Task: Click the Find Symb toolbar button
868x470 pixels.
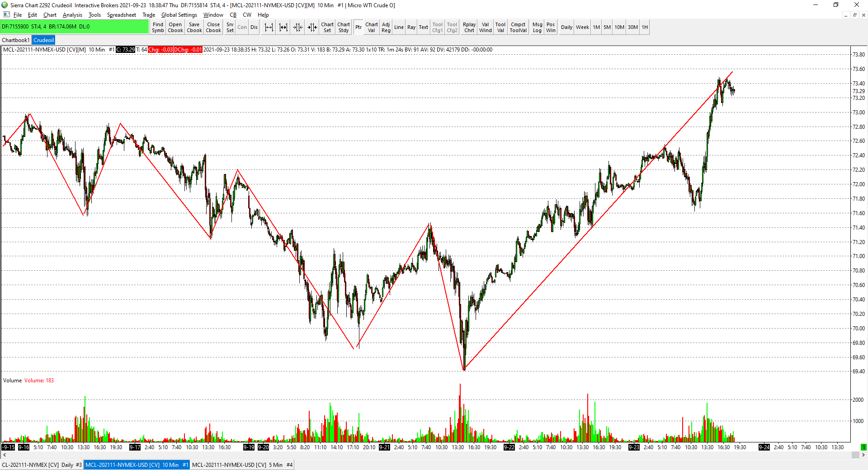Action: coord(158,28)
